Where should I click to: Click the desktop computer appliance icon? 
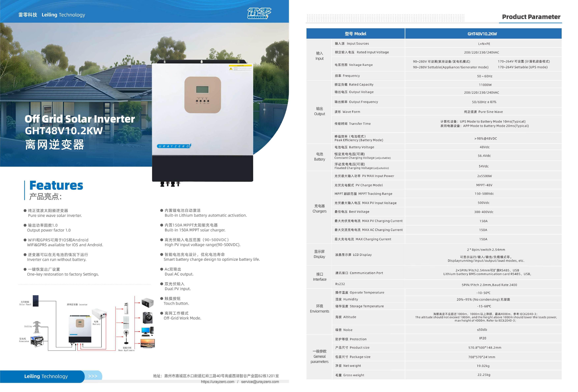tap(148, 332)
